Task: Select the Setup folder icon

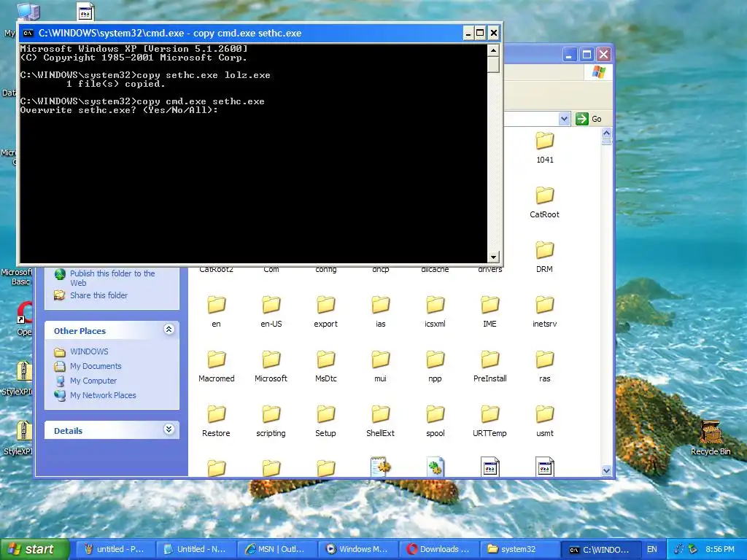Action: pos(326,414)
